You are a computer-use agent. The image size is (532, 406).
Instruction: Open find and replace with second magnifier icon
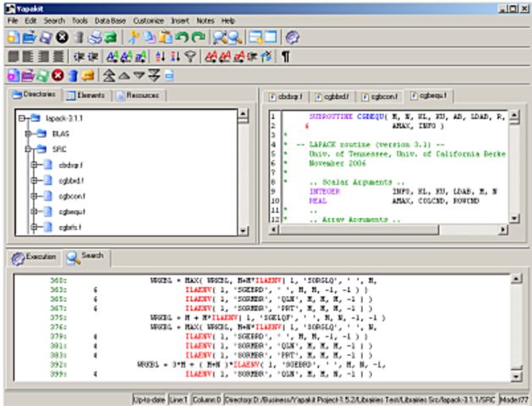[x=235, y=37]
